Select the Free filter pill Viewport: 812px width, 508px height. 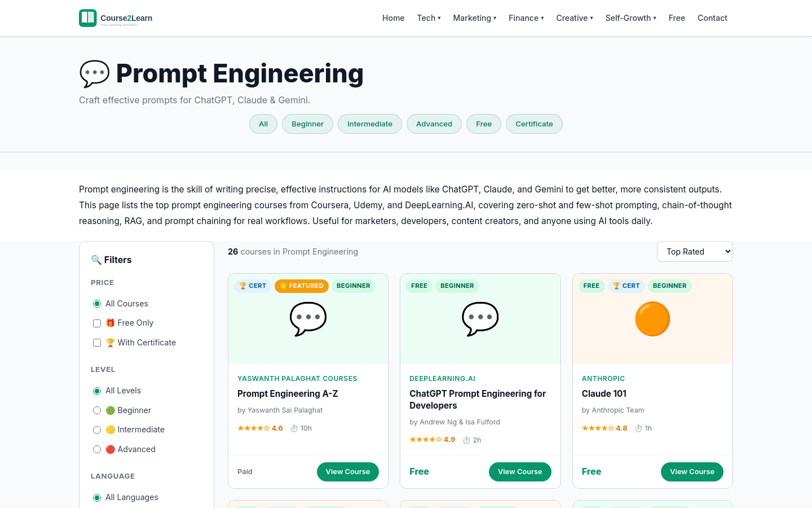[x=484, y=124]
